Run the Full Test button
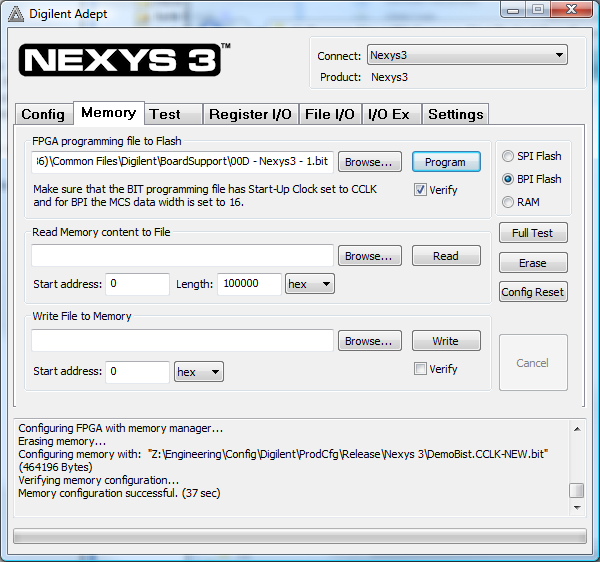The height and width of the screenshot is (562, 600). [533, 233]
